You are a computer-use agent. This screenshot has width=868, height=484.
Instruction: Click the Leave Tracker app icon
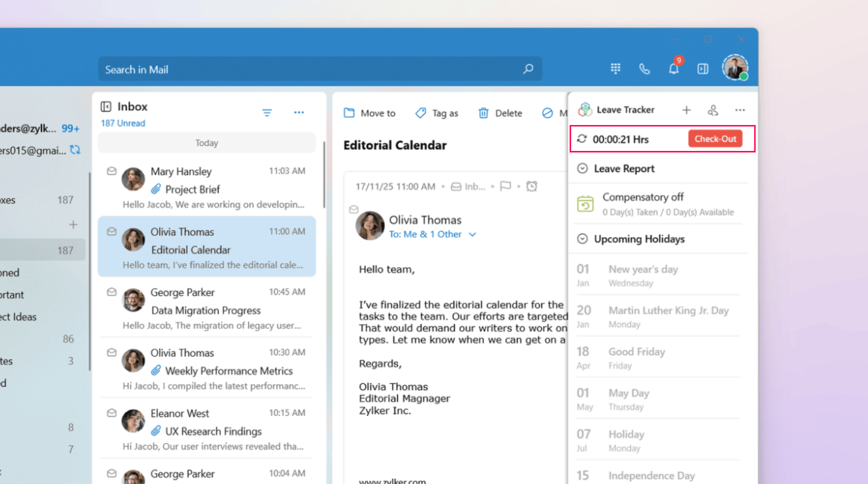tap(585, 109)
